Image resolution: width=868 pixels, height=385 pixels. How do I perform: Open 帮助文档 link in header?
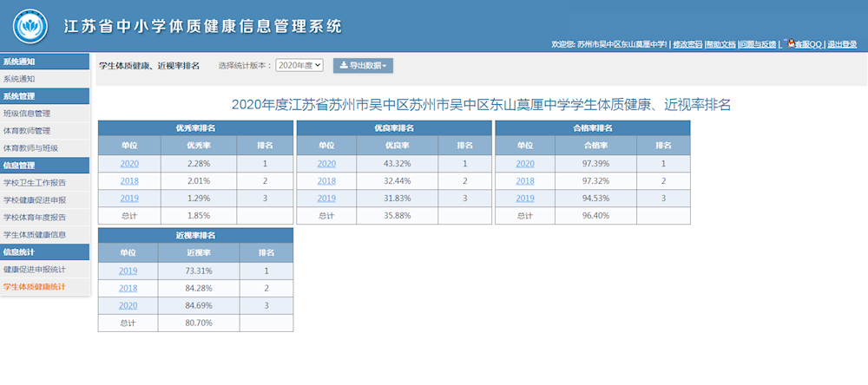click(x=720, y=44)
